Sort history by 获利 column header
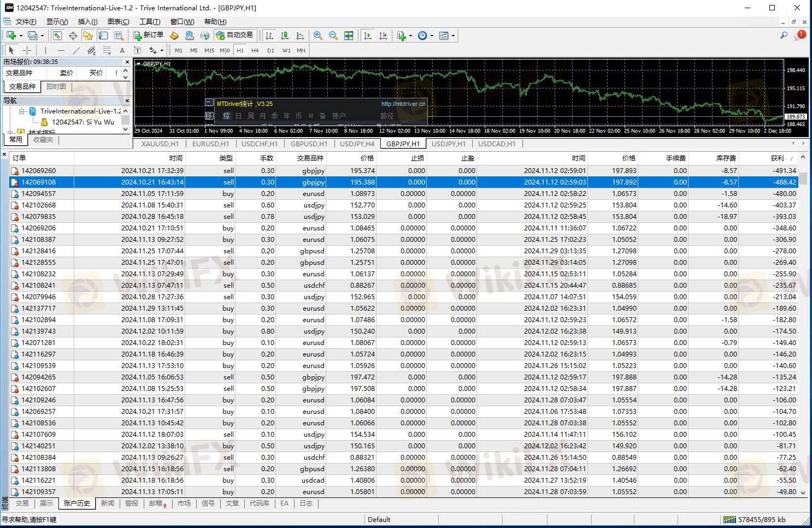The width and height of the screenshot is (812, 528). (777, 158)
